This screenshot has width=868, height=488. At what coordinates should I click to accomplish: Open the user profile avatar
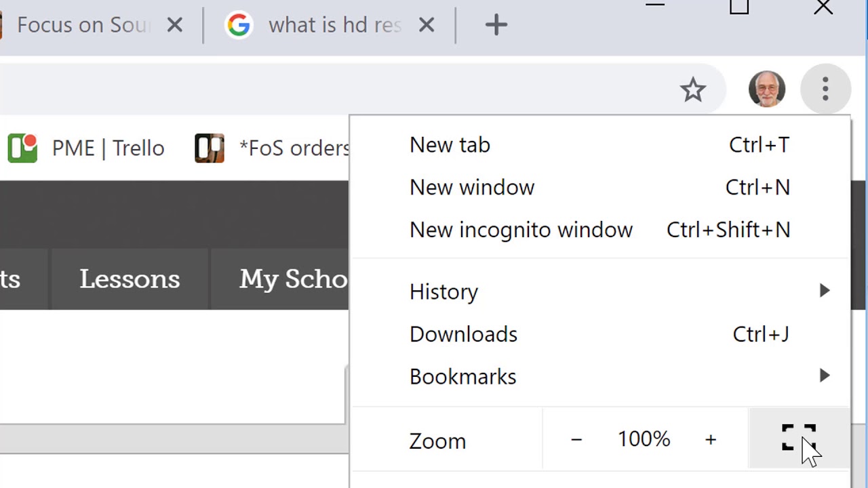click(x=766, y=89)
